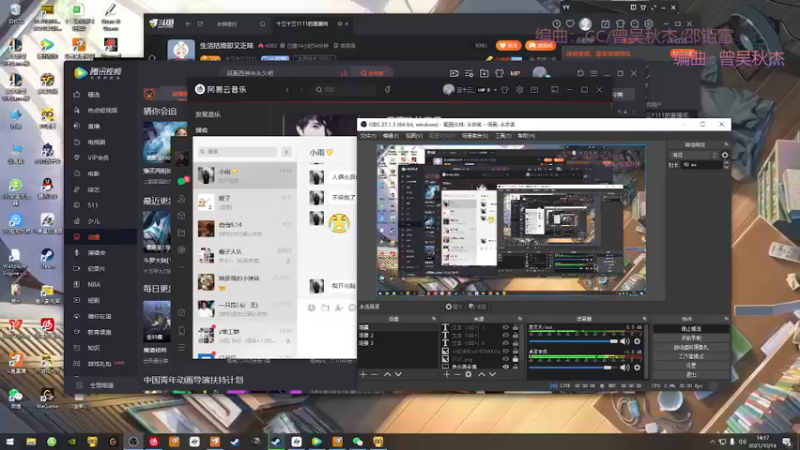Image resolution: width=800 pixels, height=450 pixels.
Task: Go back in NetEase Music
Action: (x=288, y=90)
